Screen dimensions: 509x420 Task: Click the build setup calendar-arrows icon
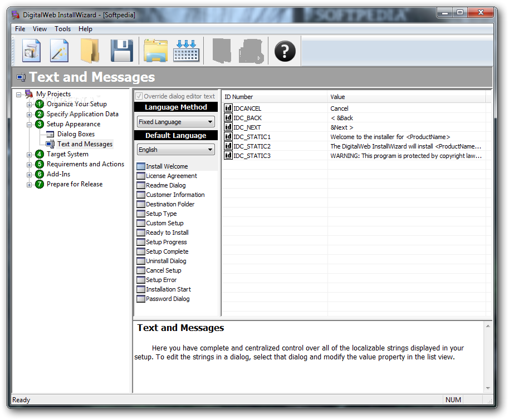[x=186, y=51]
